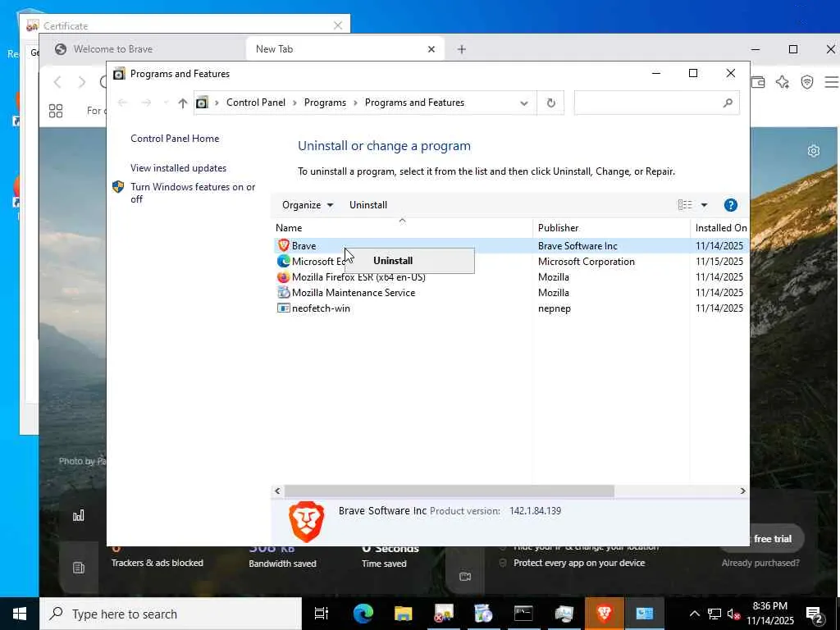Click the Uninstall toolbar button
Viewport: 840px width, 630px height.
click(368, 205)
